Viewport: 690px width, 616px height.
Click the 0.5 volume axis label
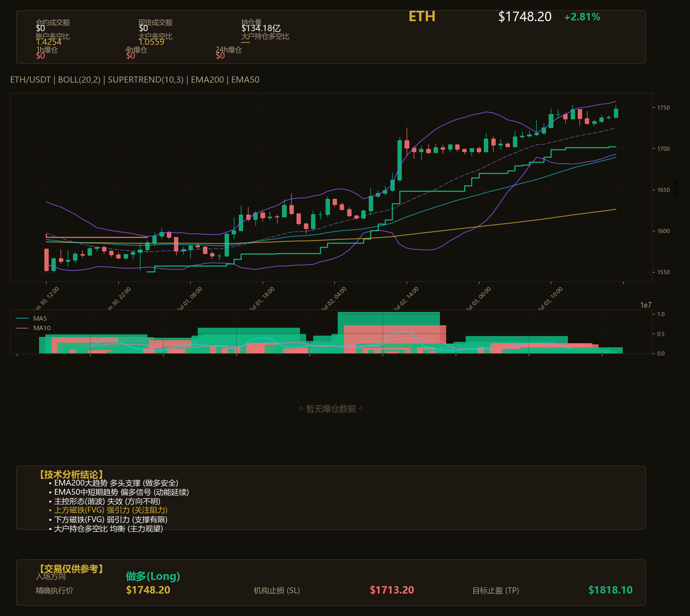pos(661,334)
